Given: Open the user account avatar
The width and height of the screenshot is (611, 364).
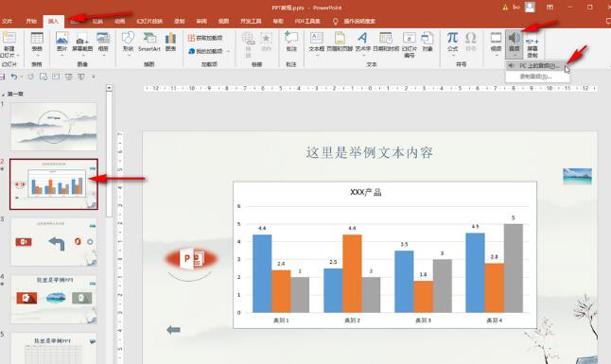Looking at the screenshot, I should tap(530, 7).
